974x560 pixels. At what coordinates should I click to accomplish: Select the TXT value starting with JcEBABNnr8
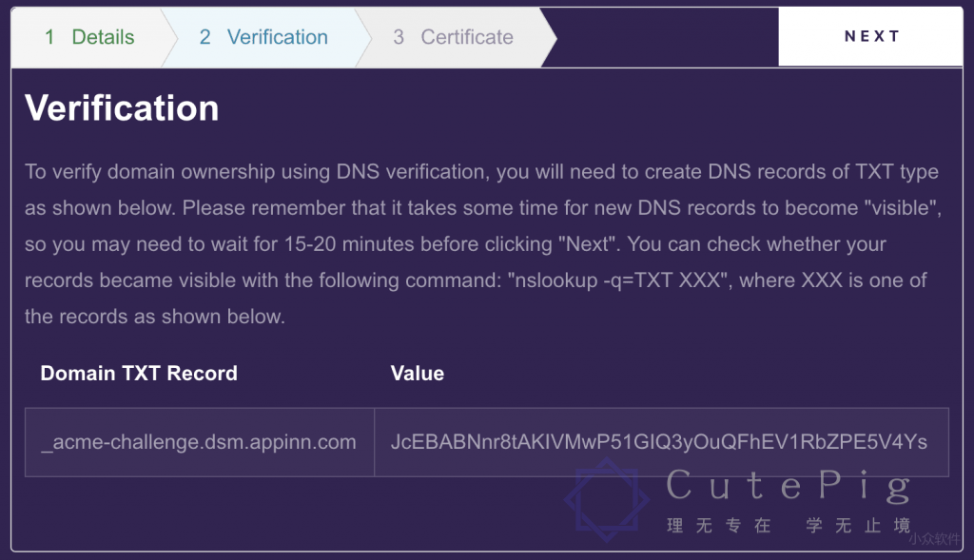click(659, 442)
